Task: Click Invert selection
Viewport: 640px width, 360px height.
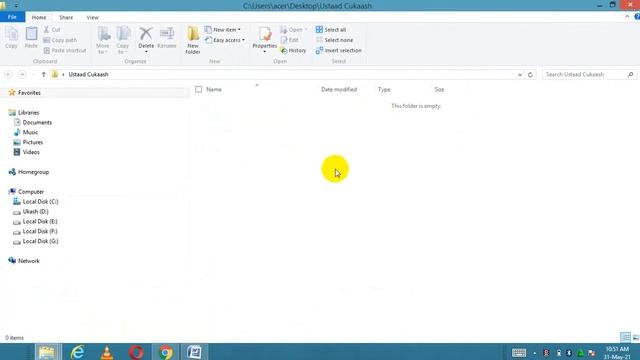Action: (x=338, y=50)
